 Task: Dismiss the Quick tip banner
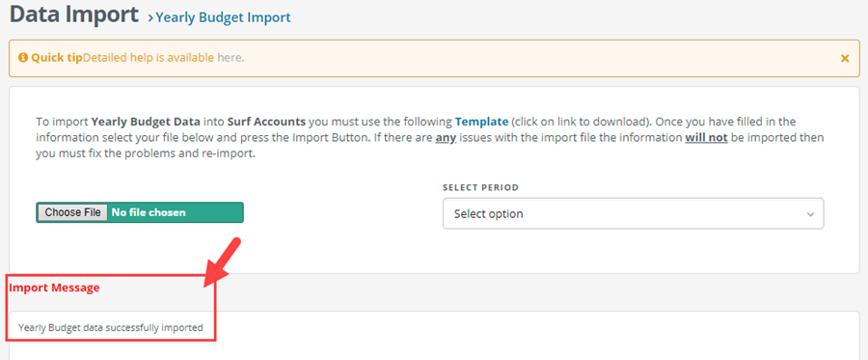(x=845, y=58)
